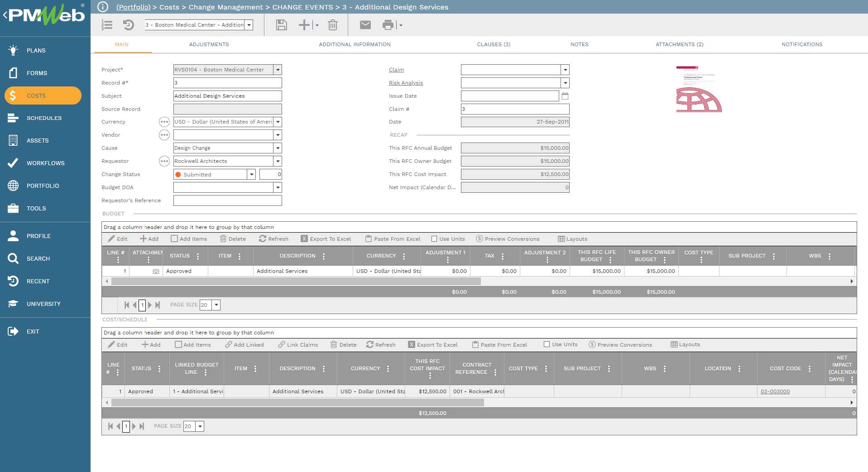Switch to the Notes tab
Image resolution: width=868 pixels, height=472 pixels.
pos(579,44)
